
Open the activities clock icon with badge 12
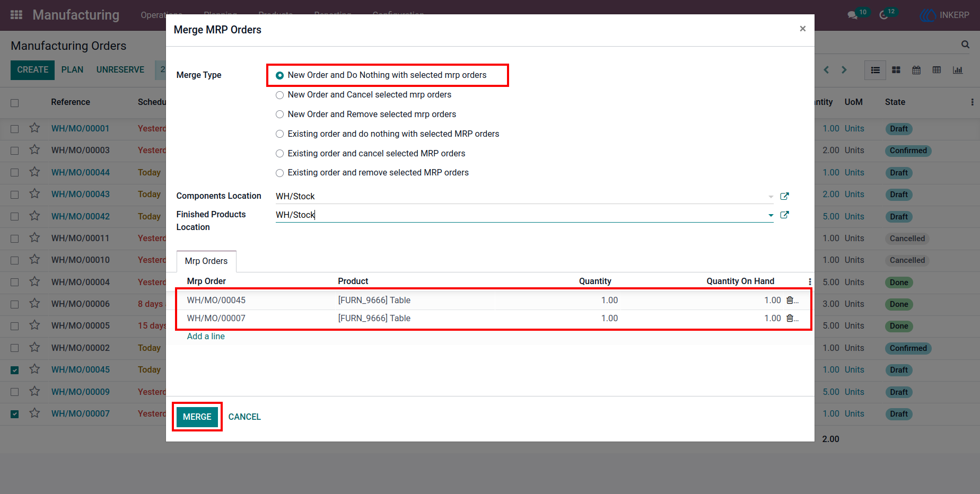pos(883,15)
